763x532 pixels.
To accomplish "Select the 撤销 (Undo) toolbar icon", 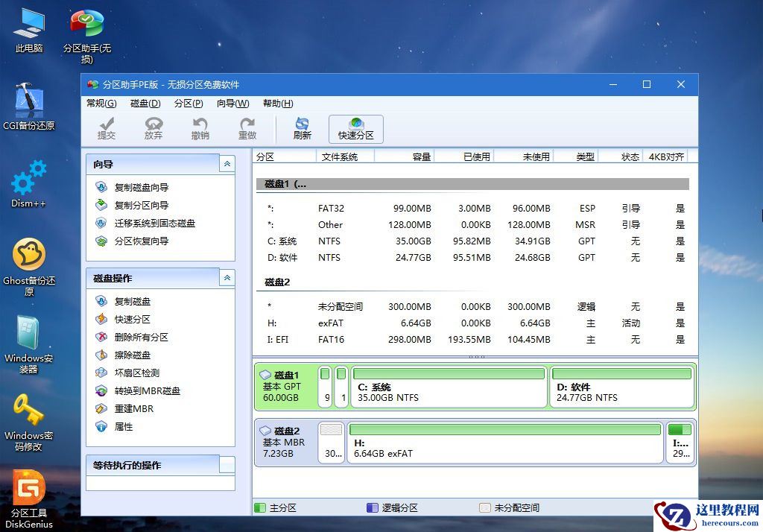I will click(200, 127).
